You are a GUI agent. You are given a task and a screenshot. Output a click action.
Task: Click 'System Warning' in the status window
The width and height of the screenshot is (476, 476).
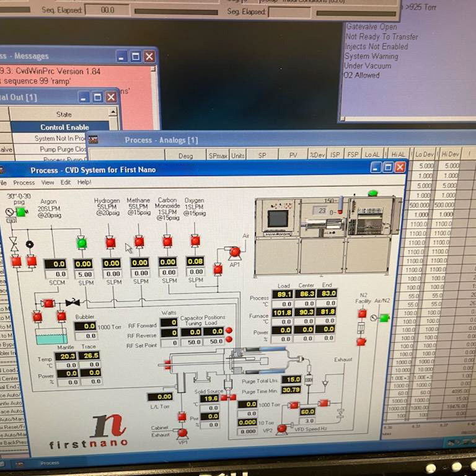pos(371,56)
